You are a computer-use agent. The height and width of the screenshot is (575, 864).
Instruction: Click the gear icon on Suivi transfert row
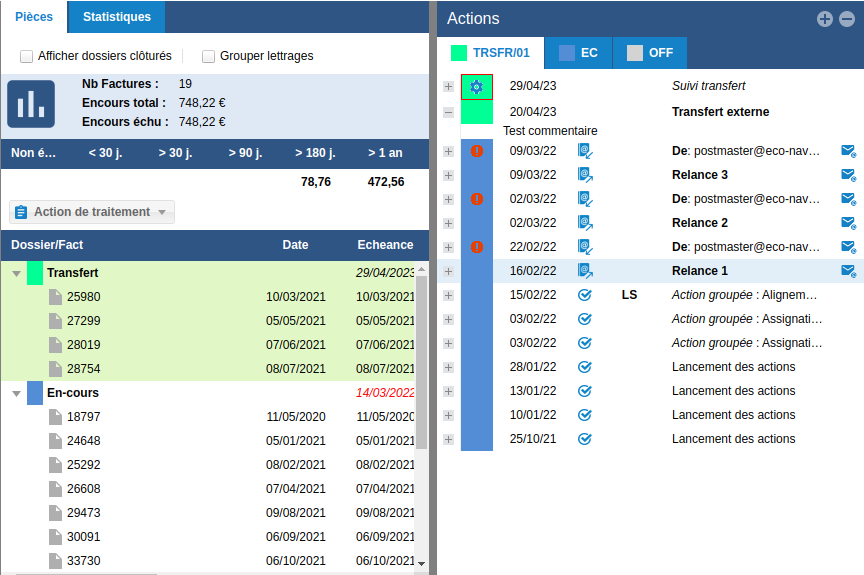click(x=476, y=87)
